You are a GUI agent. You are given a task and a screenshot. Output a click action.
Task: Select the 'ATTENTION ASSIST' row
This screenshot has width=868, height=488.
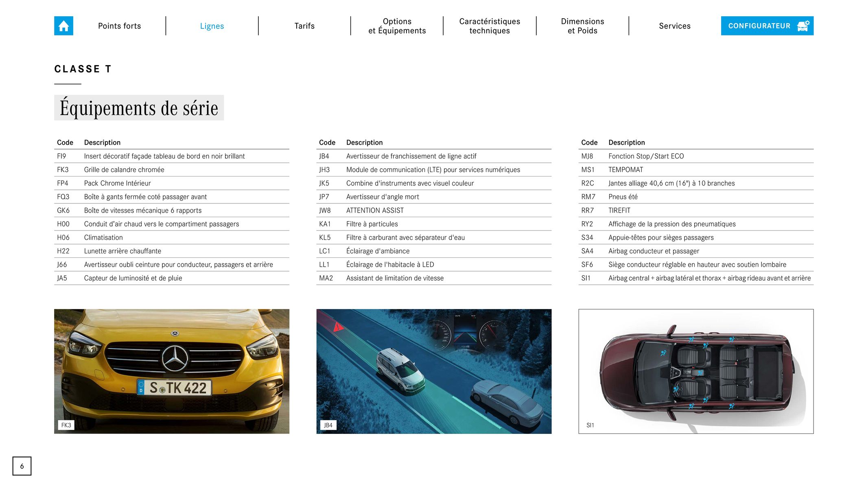[x=434, y=210]
